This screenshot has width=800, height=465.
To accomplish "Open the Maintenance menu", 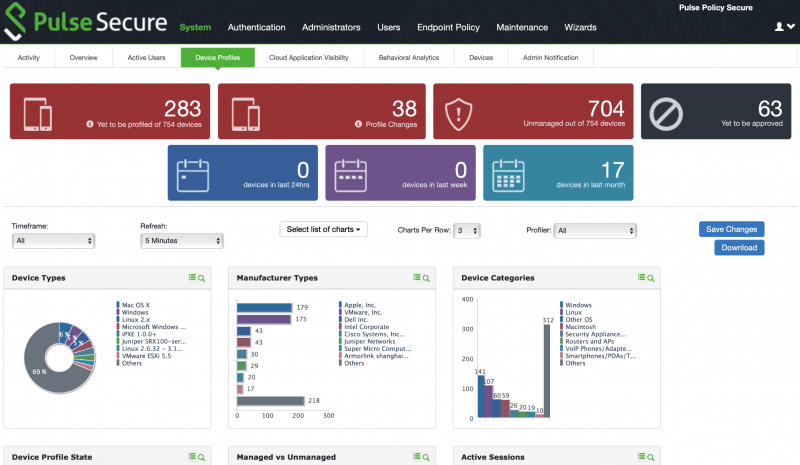I will click(522, 28).
